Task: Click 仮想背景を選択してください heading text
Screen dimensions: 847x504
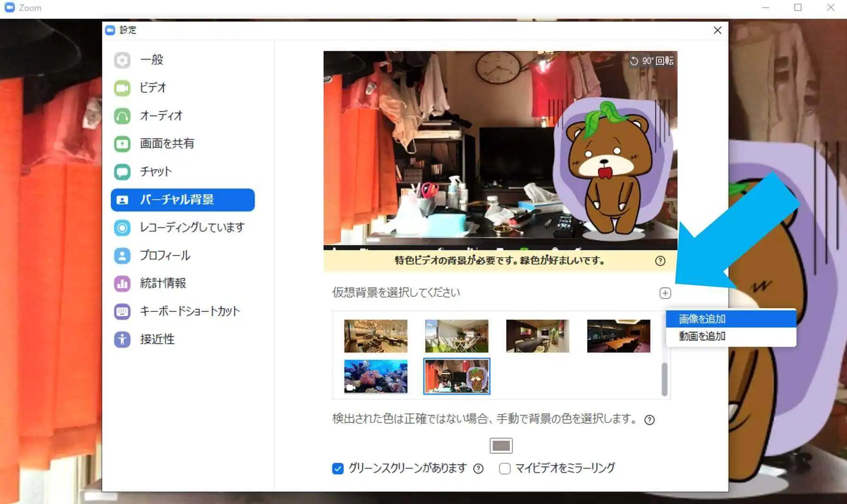Action: (396, 293)
